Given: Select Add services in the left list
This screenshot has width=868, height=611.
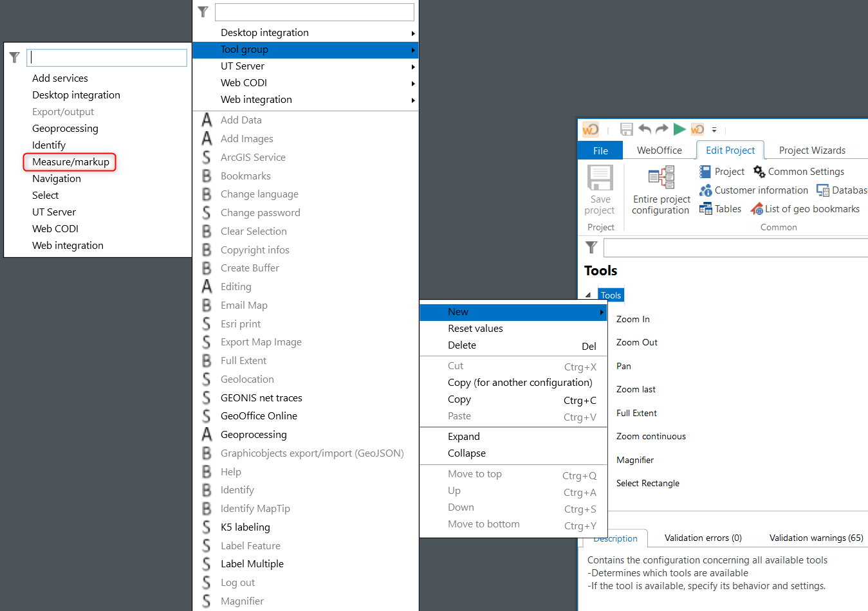Looking at the screenshot, I should tap(60, 78).
